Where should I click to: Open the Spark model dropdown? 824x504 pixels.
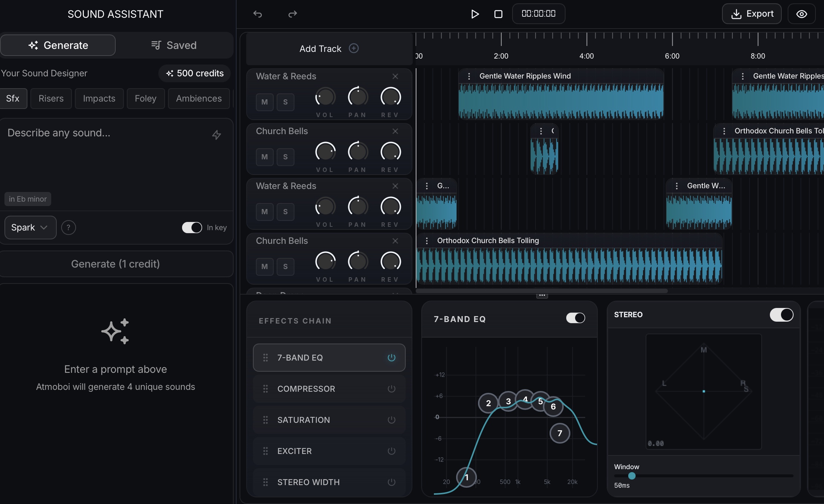30,228
